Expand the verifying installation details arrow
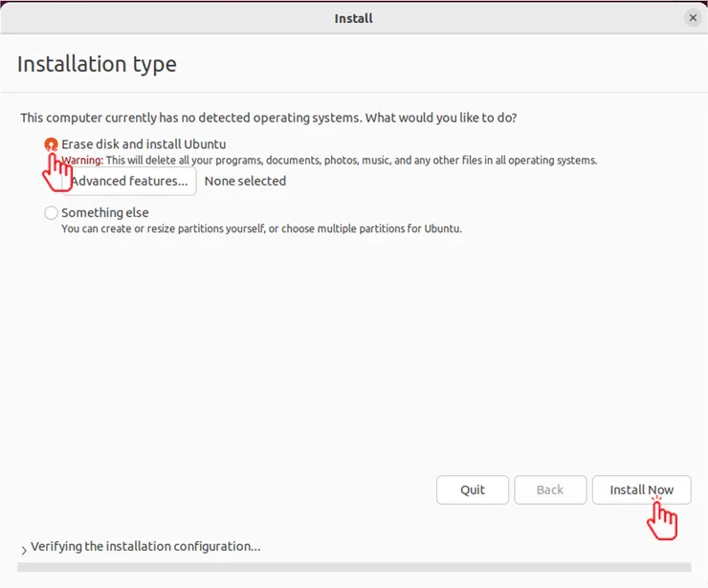Image resolution: width=708 pixels, height=588 pixels. (x=24, y=549)
